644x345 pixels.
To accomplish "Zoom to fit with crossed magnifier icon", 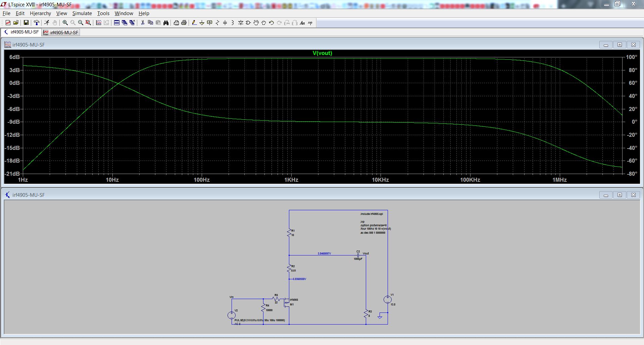I will pyautogui.click(x=88, y=23).
